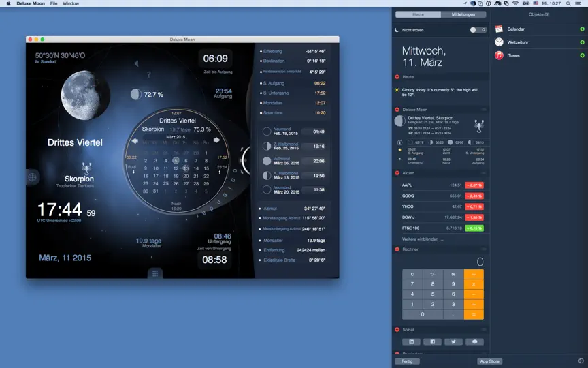Screen dimensions: 588x368
Task: Go to previous month in moon calendar
Action: 135,140
